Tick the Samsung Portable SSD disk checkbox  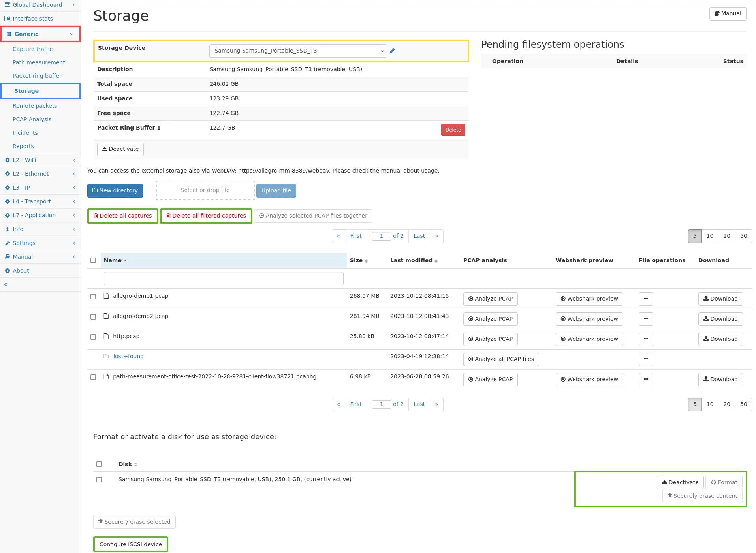[99, 480]
